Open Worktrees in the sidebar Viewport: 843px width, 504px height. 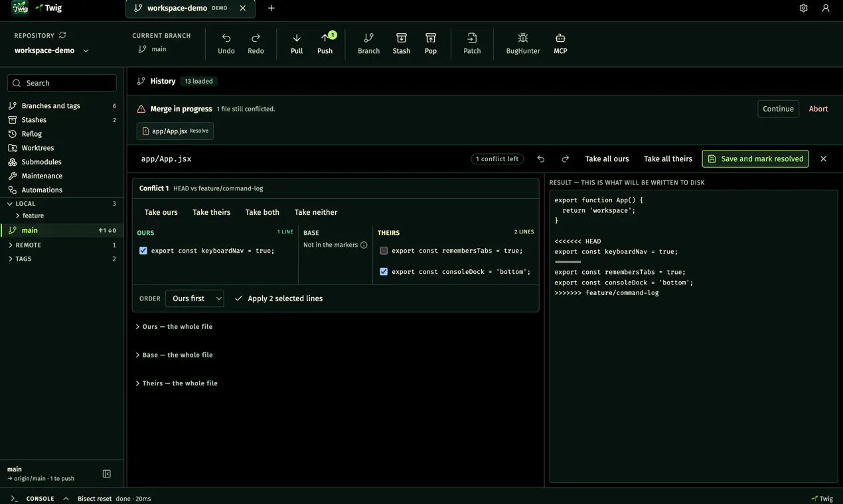click(62, 148)
